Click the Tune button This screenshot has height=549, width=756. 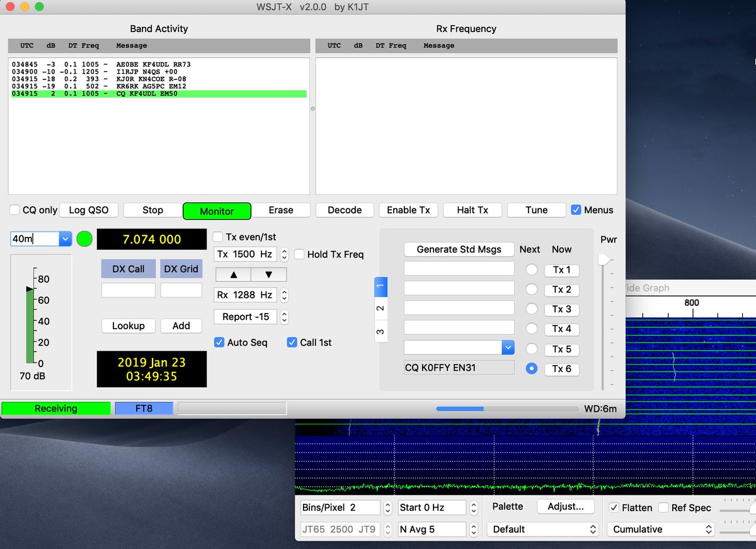click(x=536, y=210)
